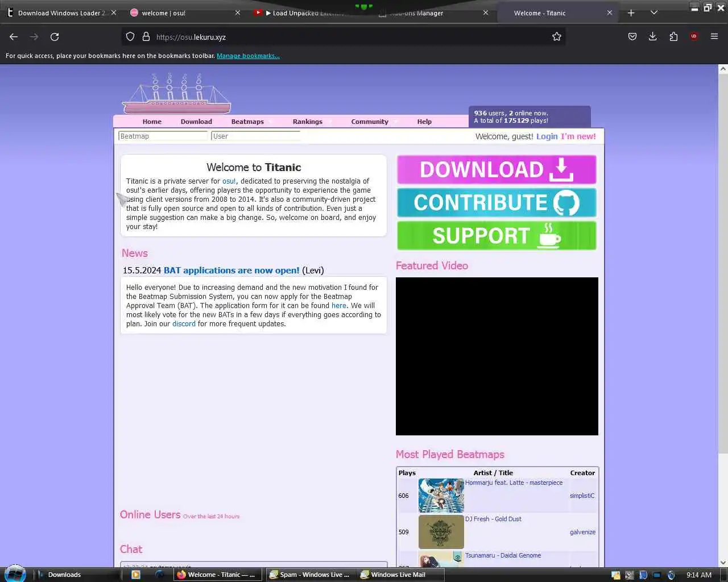Viewport: 728px width, 582px height.
Task: Switch to the welcome | osu! tab
Action: [185, 13]
